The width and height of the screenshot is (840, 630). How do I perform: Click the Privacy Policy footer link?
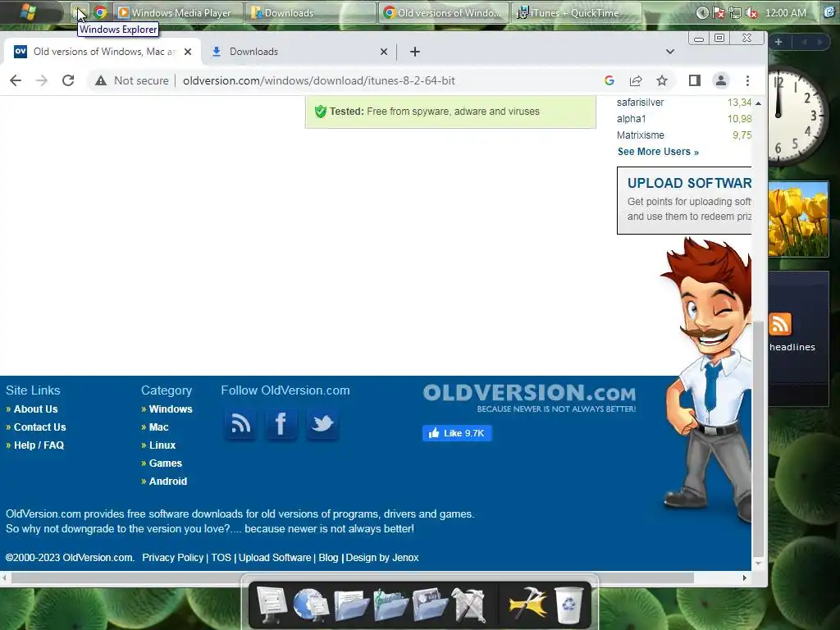coord(172,558)
